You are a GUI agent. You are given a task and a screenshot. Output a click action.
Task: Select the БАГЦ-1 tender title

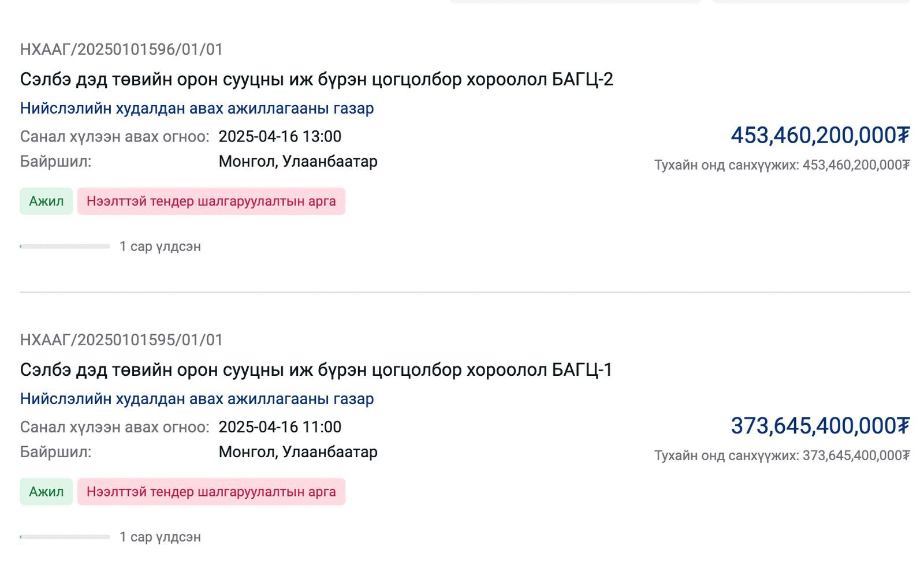point(318,369)
